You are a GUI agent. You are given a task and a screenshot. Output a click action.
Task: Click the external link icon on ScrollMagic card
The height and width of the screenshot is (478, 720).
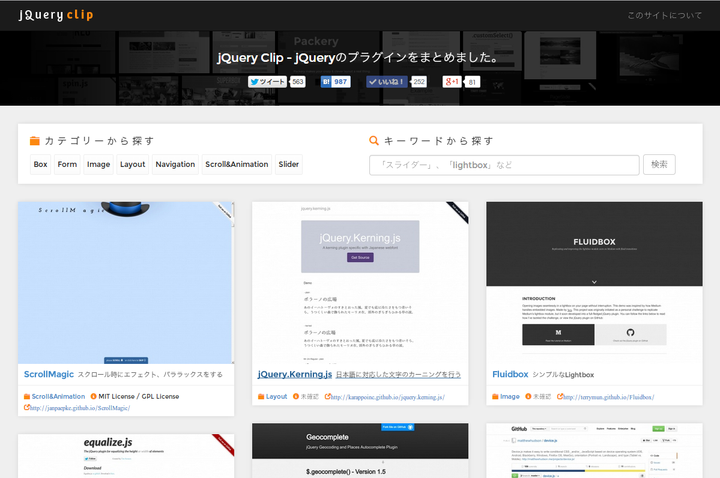pyautogui.click(x=27, y=407)
